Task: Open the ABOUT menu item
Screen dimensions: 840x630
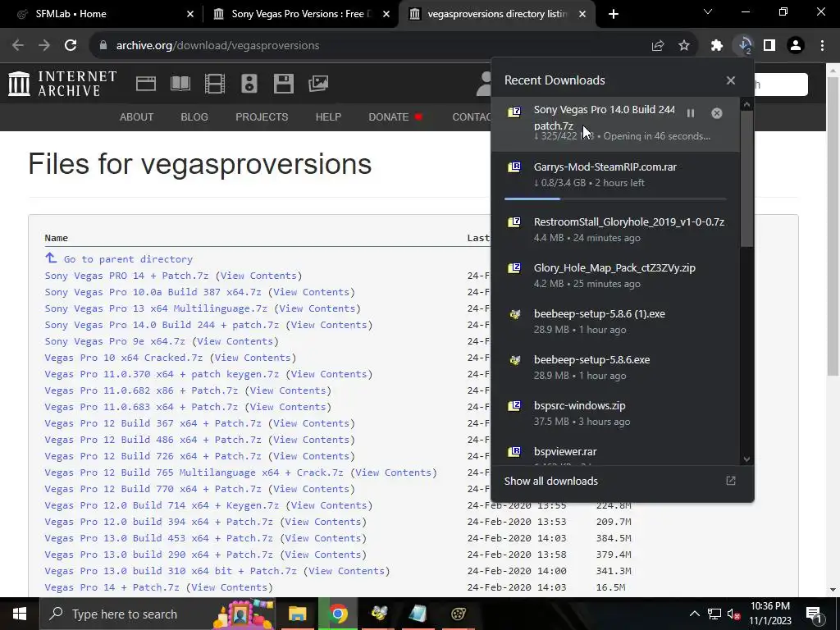Action: 137,116
